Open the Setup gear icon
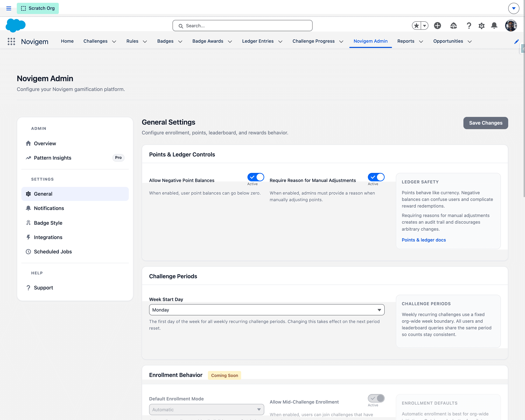Viewport: 525px width, 420px height. click(481, 26)
